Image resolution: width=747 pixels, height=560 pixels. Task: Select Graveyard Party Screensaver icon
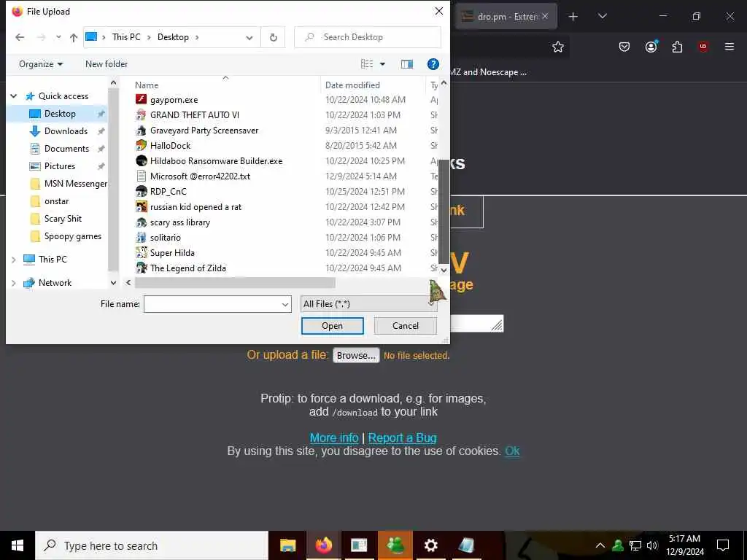tap(141, 130)
